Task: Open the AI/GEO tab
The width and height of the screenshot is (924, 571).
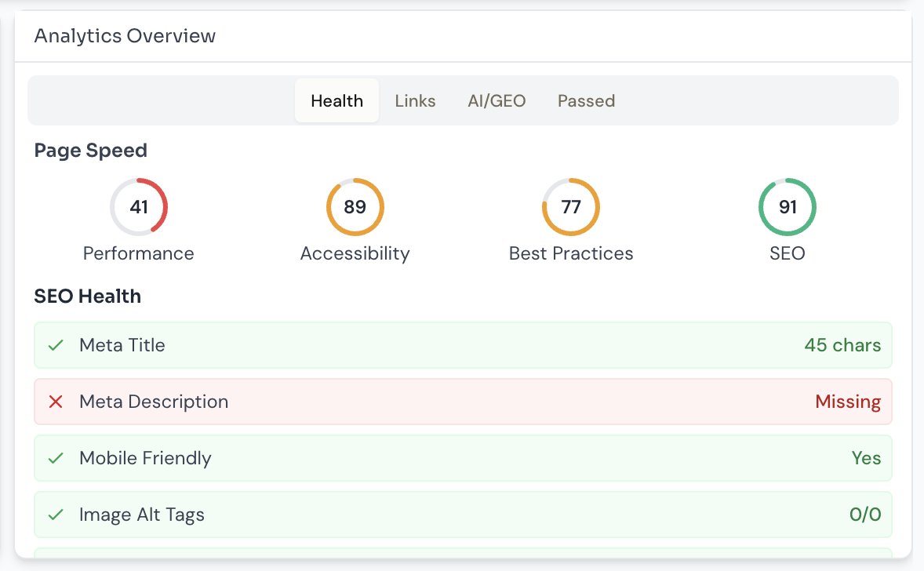Action: click(x=497, y=100)
